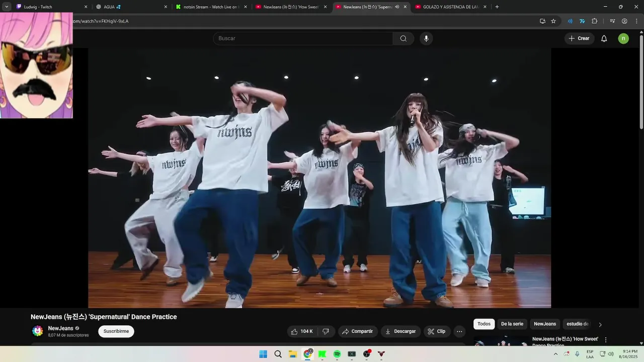Show more chips with right chevron

600,324
